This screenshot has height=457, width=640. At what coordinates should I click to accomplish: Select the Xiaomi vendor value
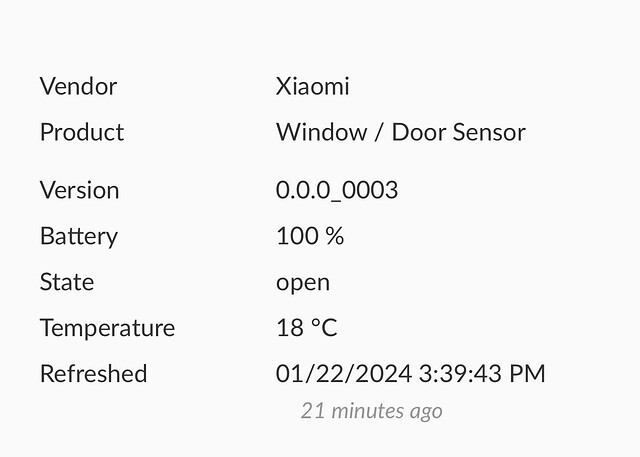pyautogui.click(x=313, y=87)
